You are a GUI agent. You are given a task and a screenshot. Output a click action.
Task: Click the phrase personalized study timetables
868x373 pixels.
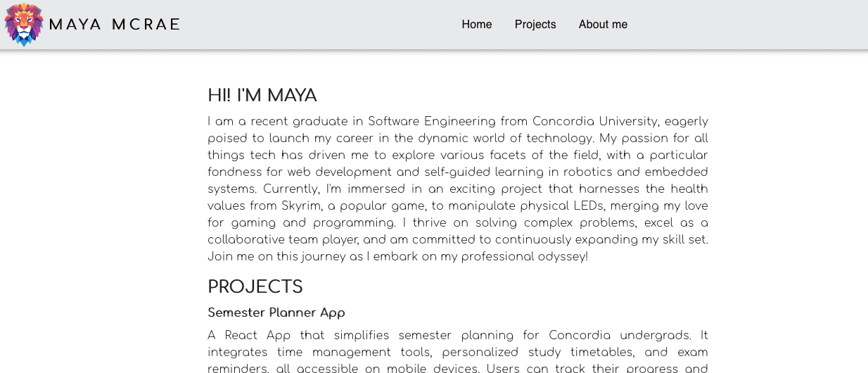(536, 353)
